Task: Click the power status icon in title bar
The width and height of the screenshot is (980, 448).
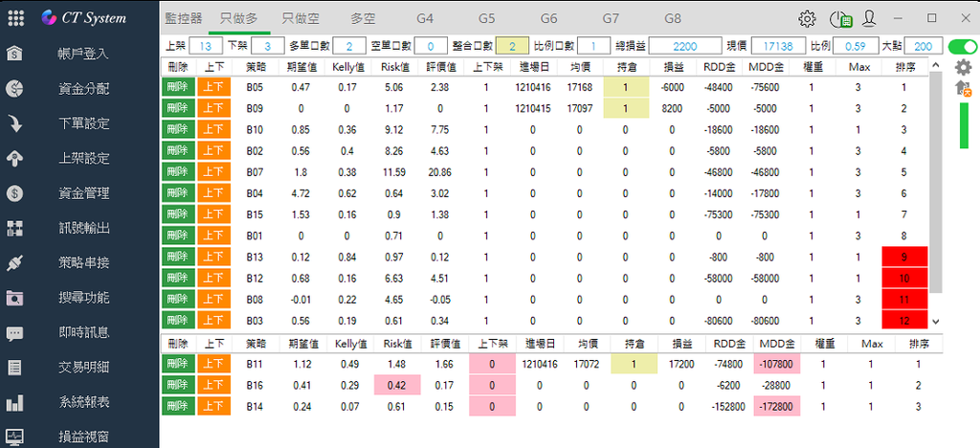Action: pos(840,19)
